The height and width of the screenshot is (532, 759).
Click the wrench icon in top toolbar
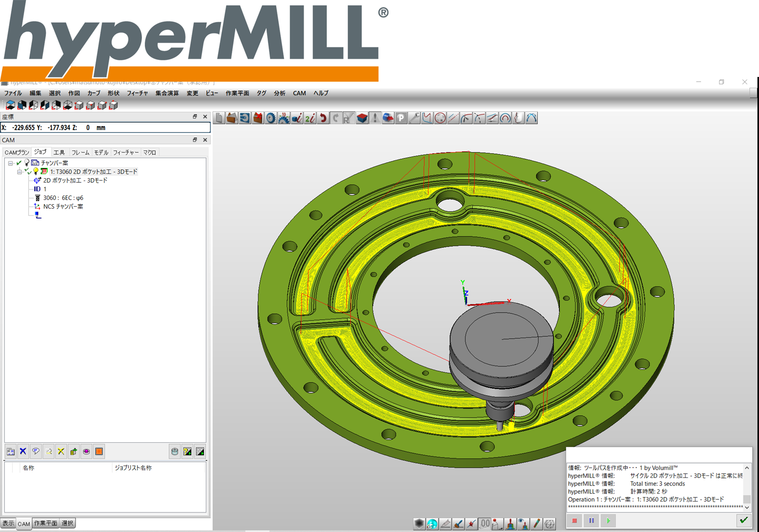tap(414, 118)
